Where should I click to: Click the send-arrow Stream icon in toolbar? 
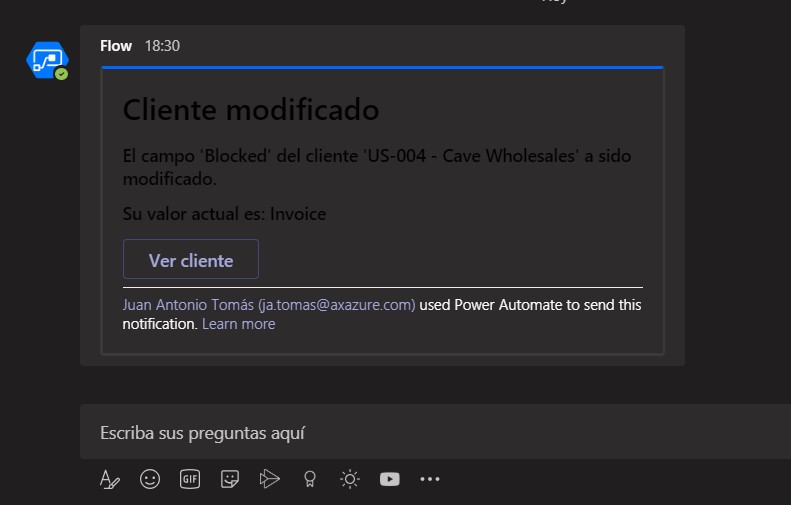(269, 479)
